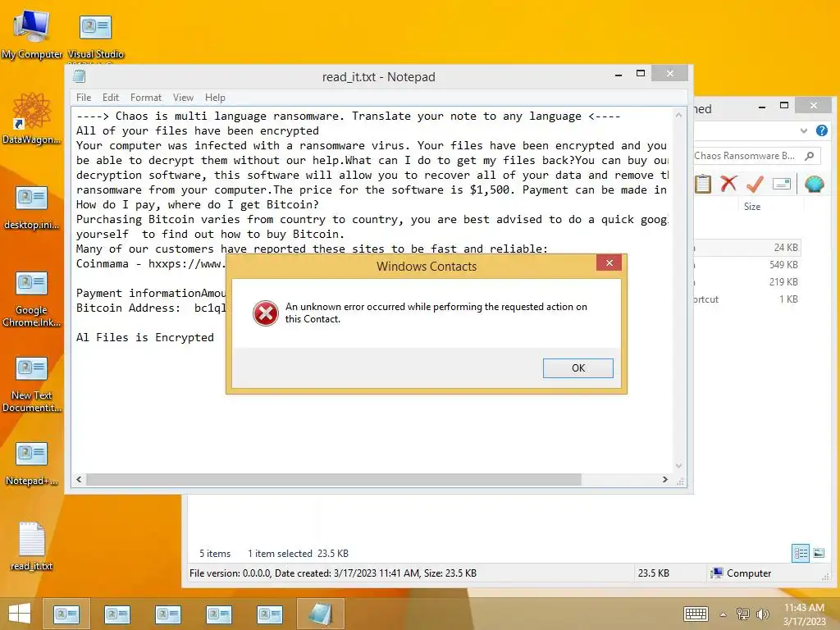Select the Google Chrome.lnk desktop icon

point(32,299)
